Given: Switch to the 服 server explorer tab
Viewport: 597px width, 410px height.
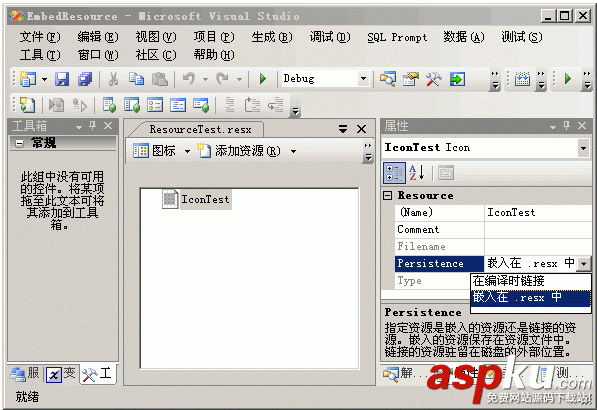Looking at the screenshot, I should click(x=25, y=373).
